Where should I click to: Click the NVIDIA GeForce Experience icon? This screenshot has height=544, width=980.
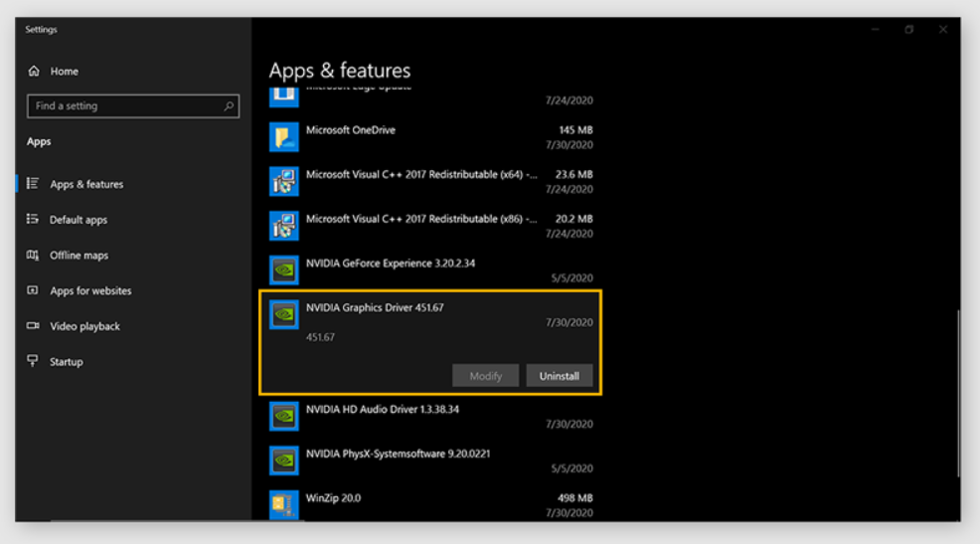click(283, 271)
